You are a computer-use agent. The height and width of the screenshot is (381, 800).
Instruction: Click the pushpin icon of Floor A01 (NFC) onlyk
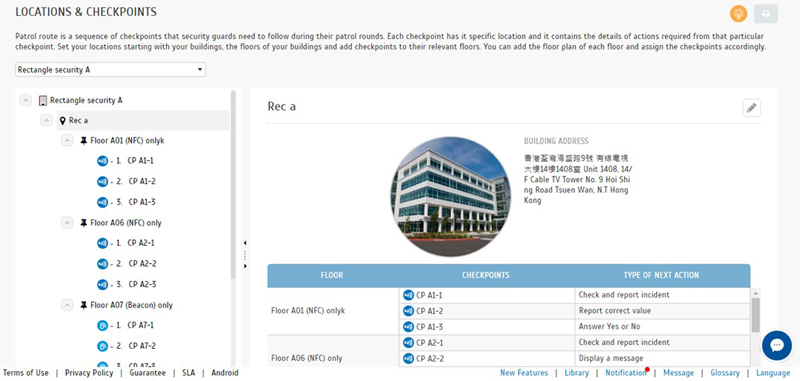[84, 141]
